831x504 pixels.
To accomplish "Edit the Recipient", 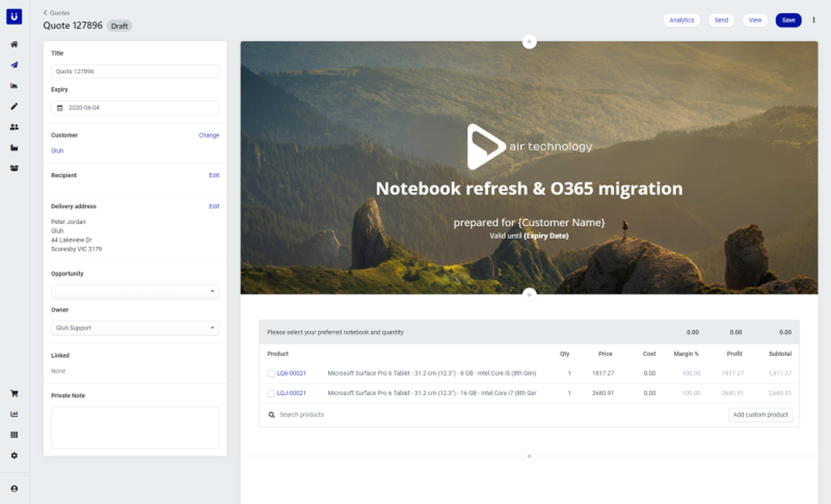I will pyautogui.click(x=214, y=175).
